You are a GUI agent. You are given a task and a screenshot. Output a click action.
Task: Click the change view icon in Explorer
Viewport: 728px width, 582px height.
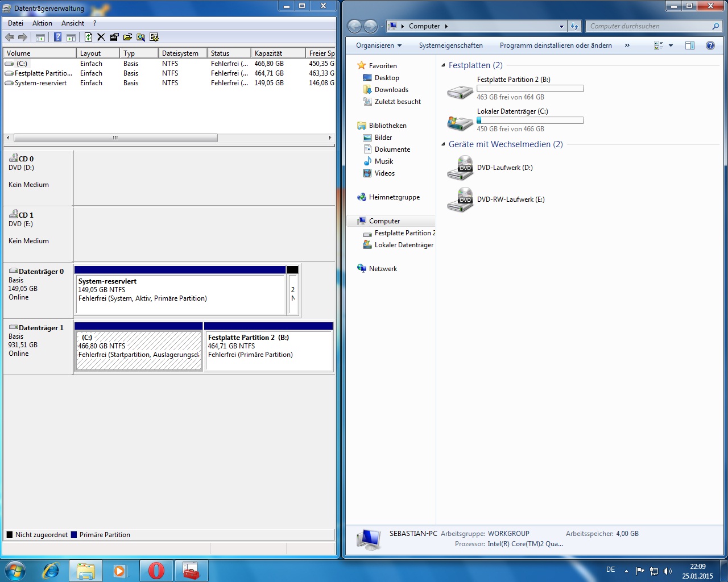tap(659, 45)
